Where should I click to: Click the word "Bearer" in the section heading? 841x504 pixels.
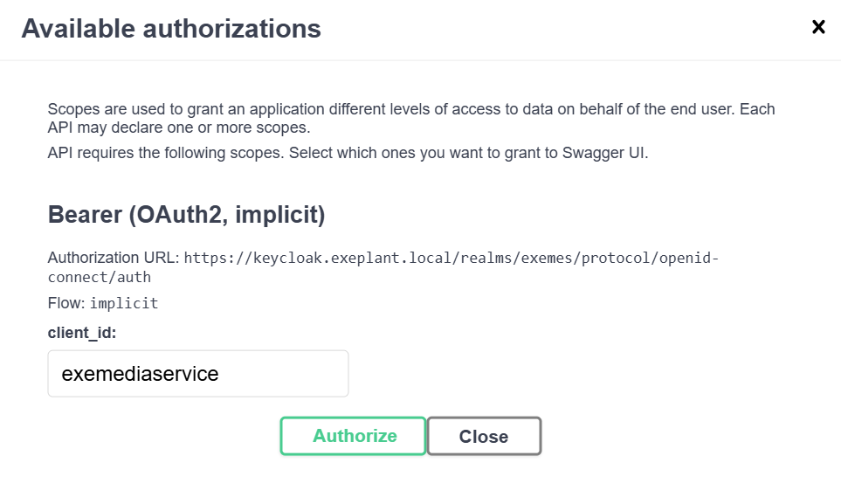point(84,215)
